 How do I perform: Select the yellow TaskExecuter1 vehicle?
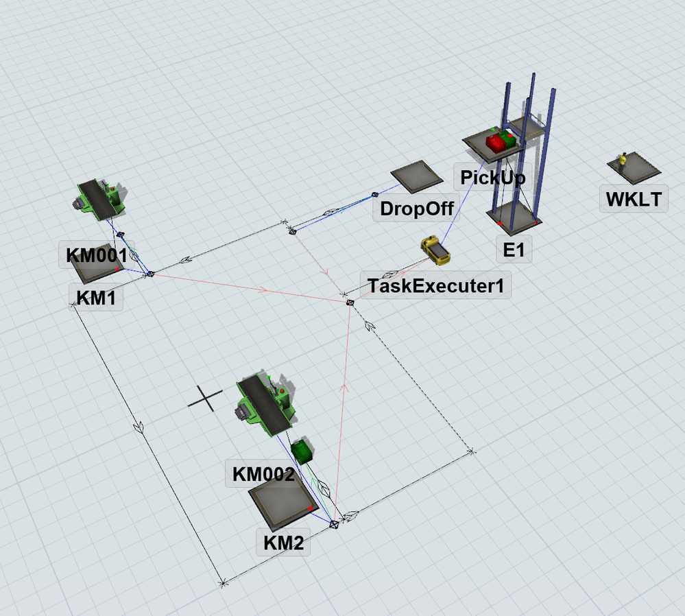[x=435, y=250]
